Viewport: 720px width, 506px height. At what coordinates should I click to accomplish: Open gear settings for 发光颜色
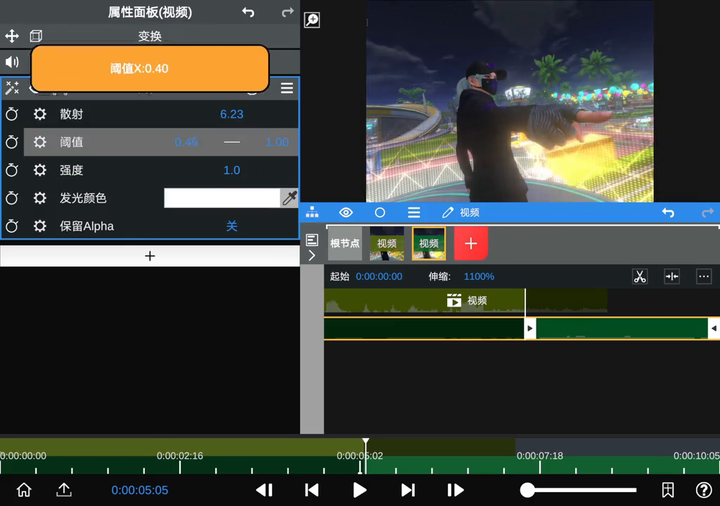coord(40,198)
